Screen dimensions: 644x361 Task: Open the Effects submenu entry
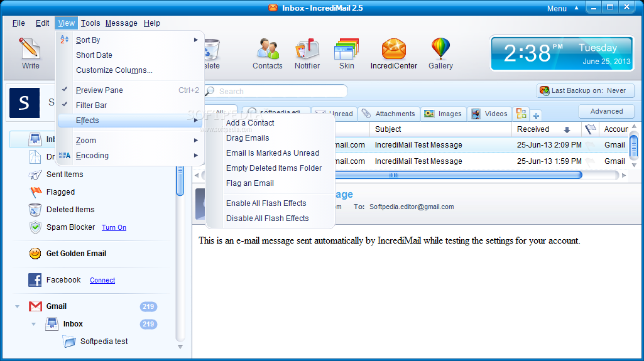(131, 121)
